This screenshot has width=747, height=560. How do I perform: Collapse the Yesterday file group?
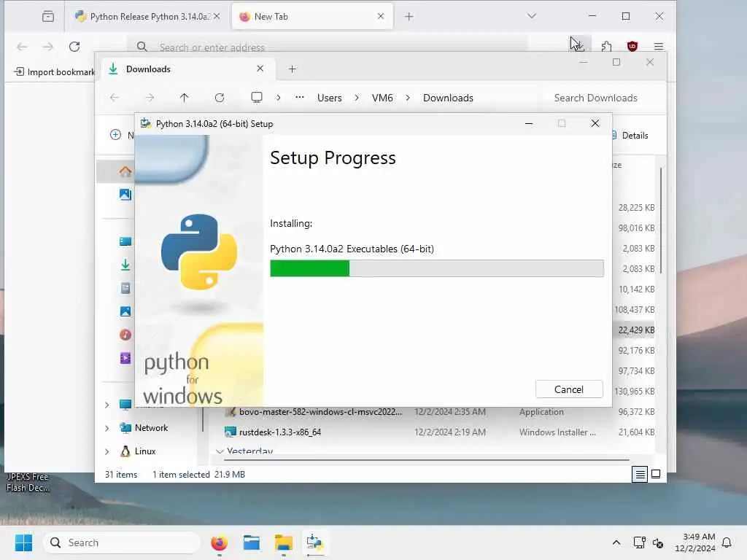[x=220, y=451]
